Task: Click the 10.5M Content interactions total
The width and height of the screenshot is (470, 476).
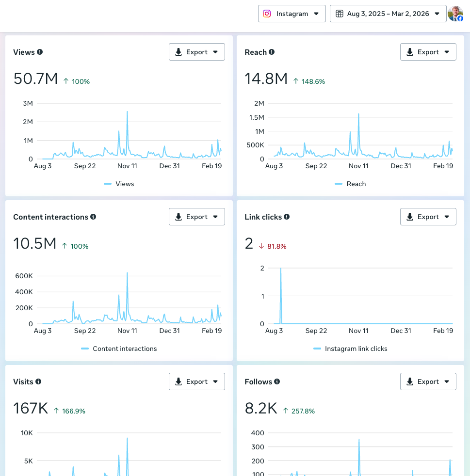Action: tap(35, 243)
